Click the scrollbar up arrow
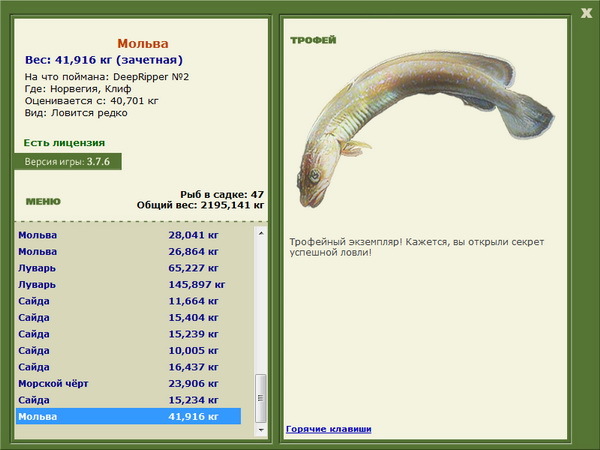Image resolution: width=600 pixels, height=450 pixels. tap(261, 233)
